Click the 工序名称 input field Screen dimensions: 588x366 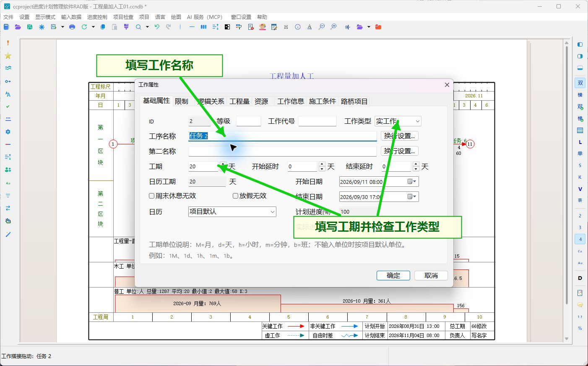(283, 136)
